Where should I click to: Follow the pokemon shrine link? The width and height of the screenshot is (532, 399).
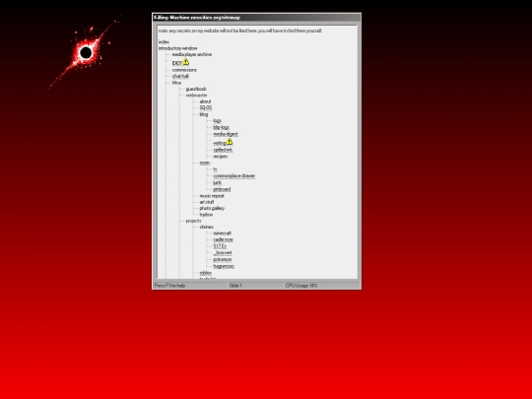pos(223,259)
